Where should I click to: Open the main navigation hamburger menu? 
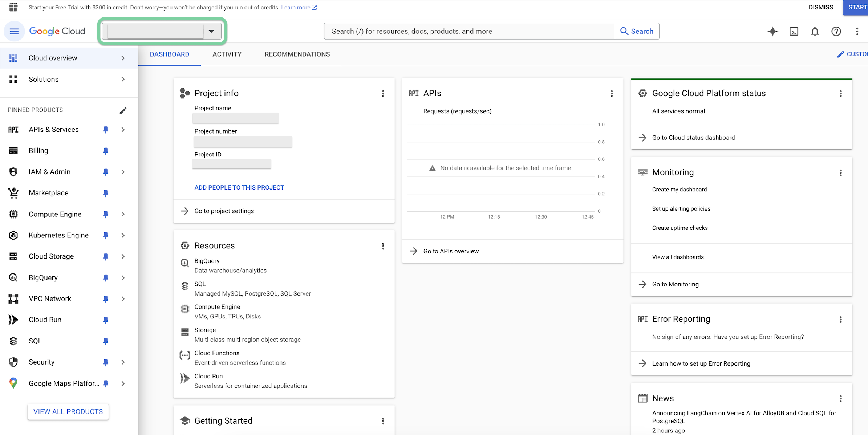pos(14,31)
